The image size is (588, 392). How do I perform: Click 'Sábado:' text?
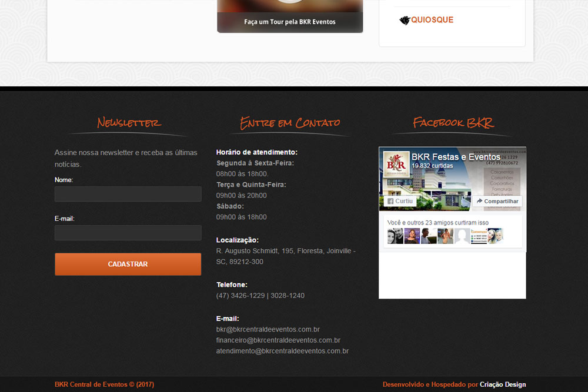[x=230, y=206]
